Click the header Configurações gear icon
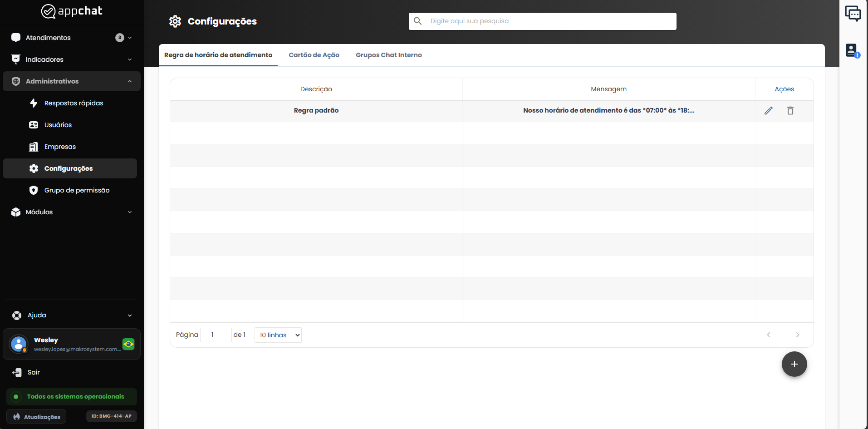The image size is (868, 429). (175, 21)
